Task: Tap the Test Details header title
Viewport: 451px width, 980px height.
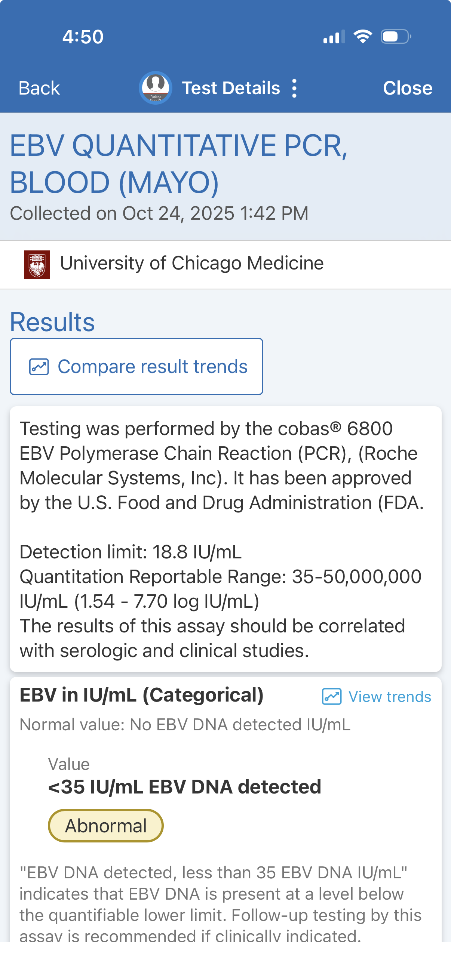Action: [231, 88]
